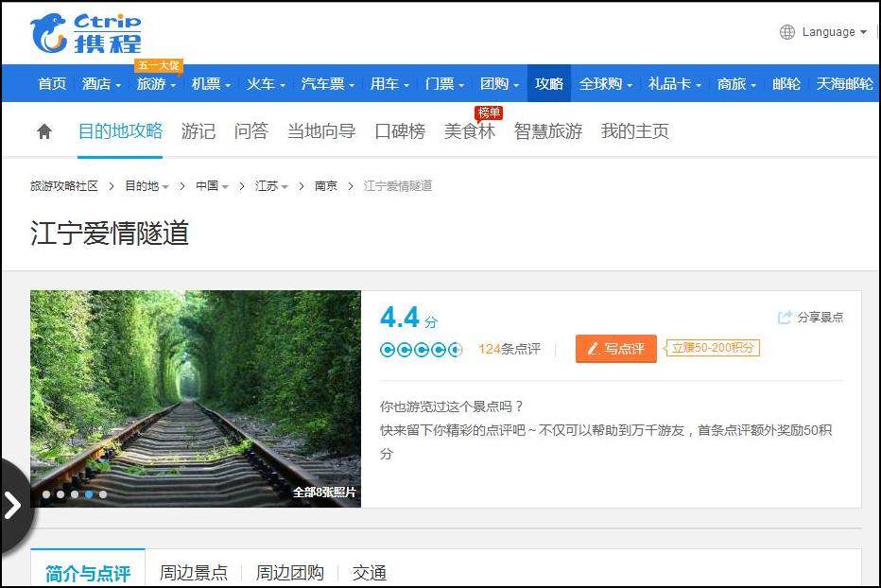Select the 智慧旅游 tab
Image resolution: width=881 pixels, height=588 pixels.
click(x=548, y=131)
